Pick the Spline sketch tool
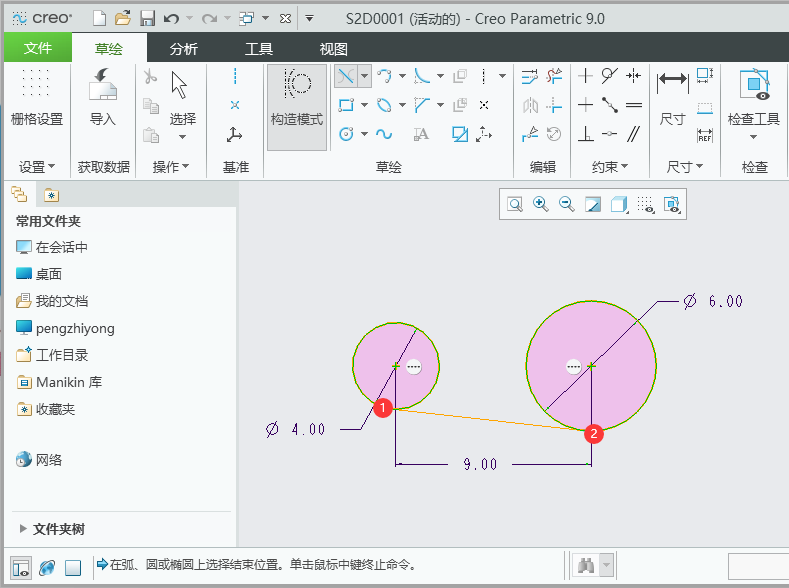The width and height of the screenshot is (789, 588). point(384,134)
